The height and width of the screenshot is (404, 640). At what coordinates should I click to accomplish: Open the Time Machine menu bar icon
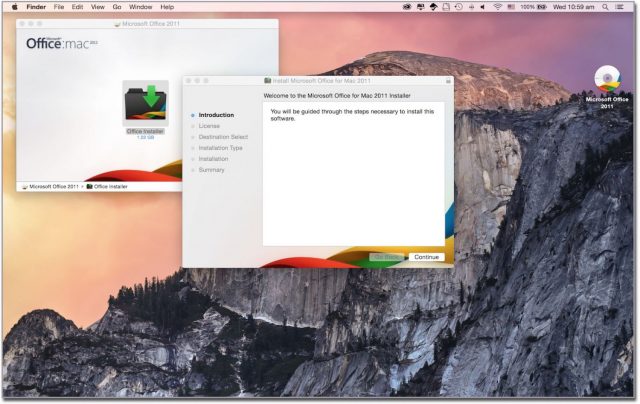click(459, 7)
